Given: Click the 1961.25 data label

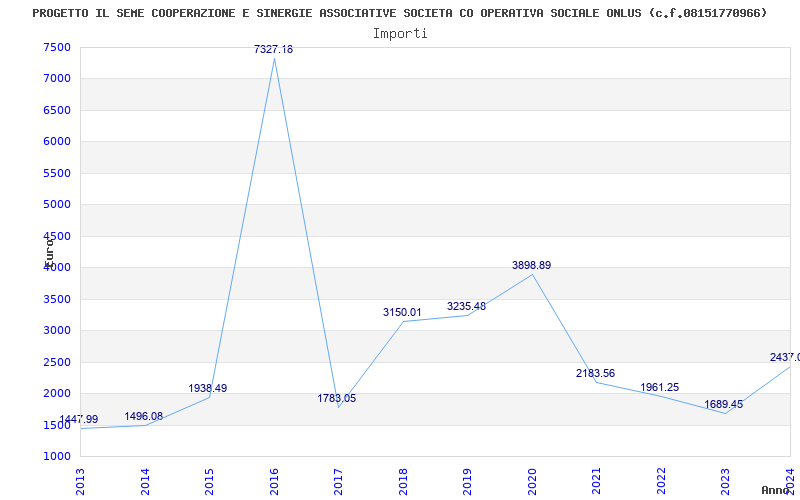Looking at the screenshot, I should tap(660, 387).
